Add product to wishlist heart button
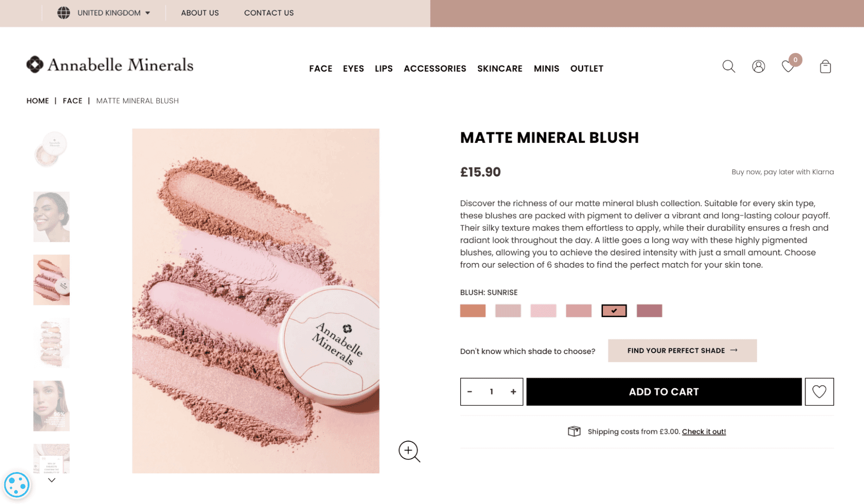 [819, 392]
